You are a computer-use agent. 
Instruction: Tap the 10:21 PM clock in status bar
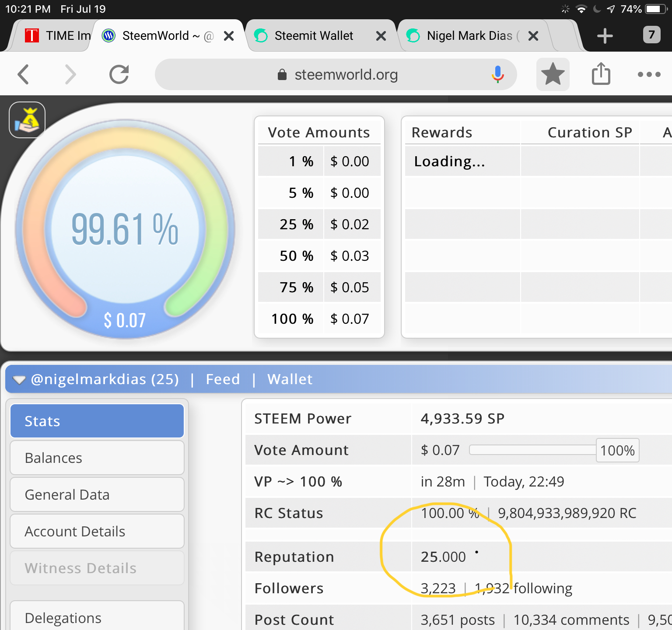(x=28, y=9)
